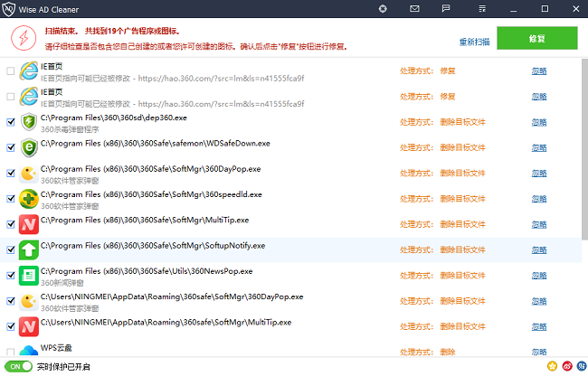The width and height of the screenshot is (588, 376).
Task: Enable the WPS云盘 checkbox
Action: [10, 351]
